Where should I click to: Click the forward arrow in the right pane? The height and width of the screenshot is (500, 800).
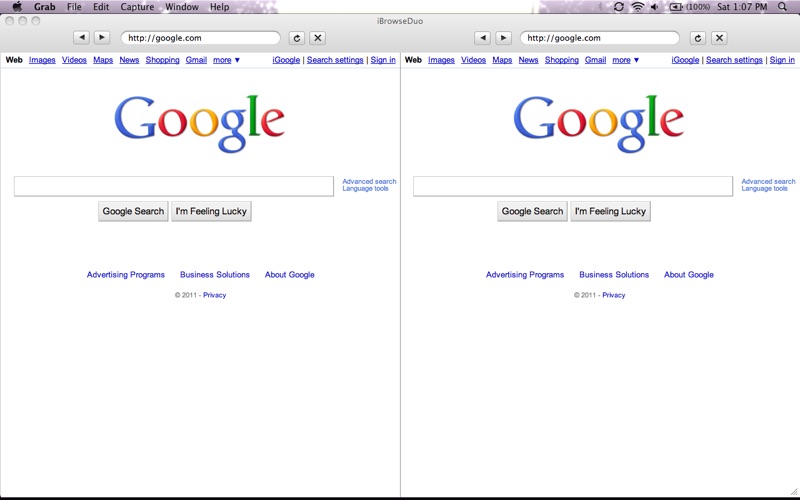pos(503,38)
